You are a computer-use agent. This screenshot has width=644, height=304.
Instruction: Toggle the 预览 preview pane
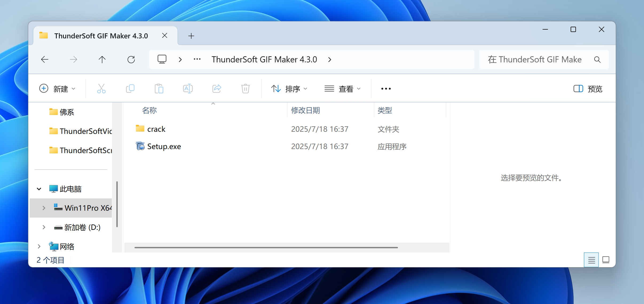[x=588, y=89]
